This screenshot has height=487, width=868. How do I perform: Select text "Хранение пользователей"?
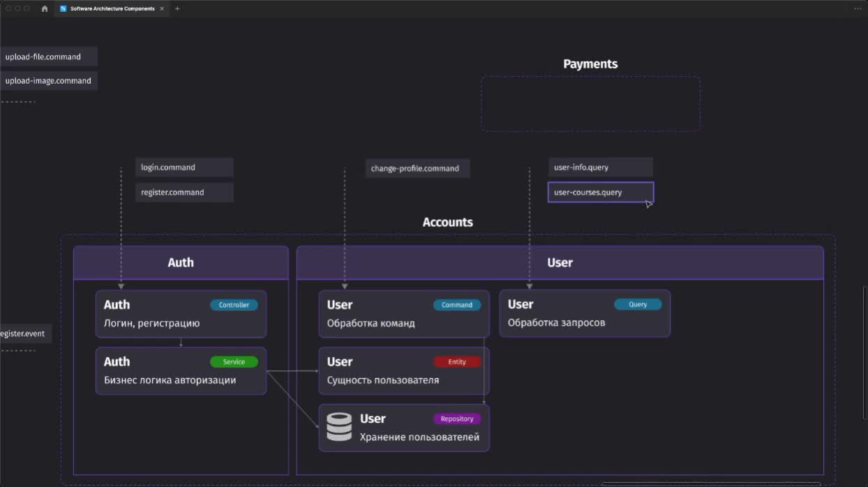(420, 437)
